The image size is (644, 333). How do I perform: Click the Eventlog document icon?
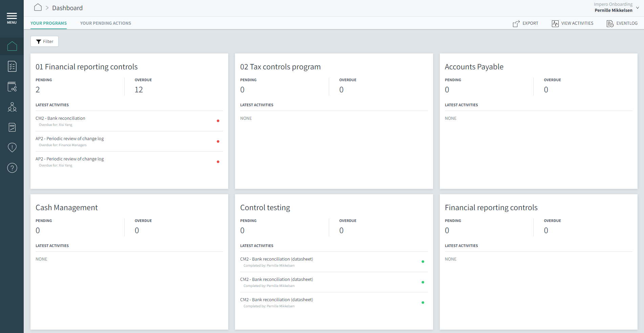pos(610,23)
